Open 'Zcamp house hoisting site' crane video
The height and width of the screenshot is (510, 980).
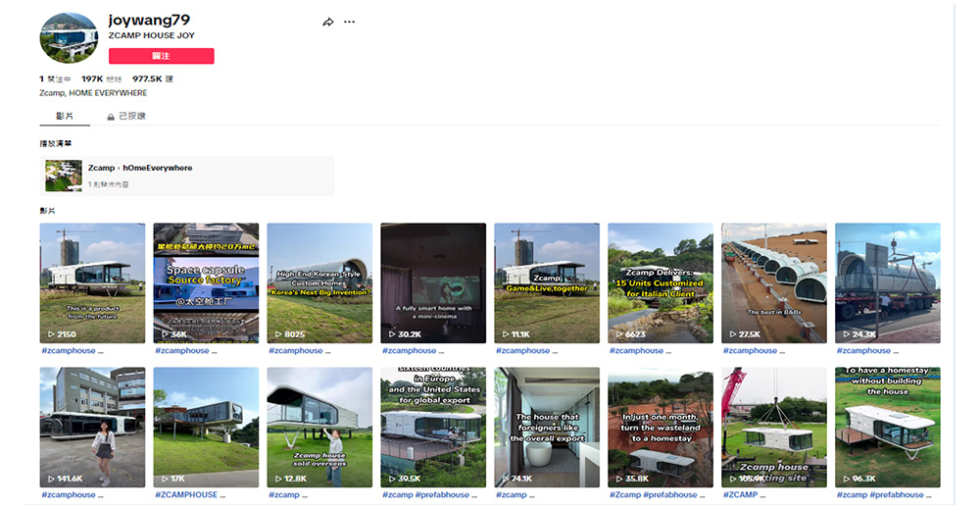click(x=774, y=428)
